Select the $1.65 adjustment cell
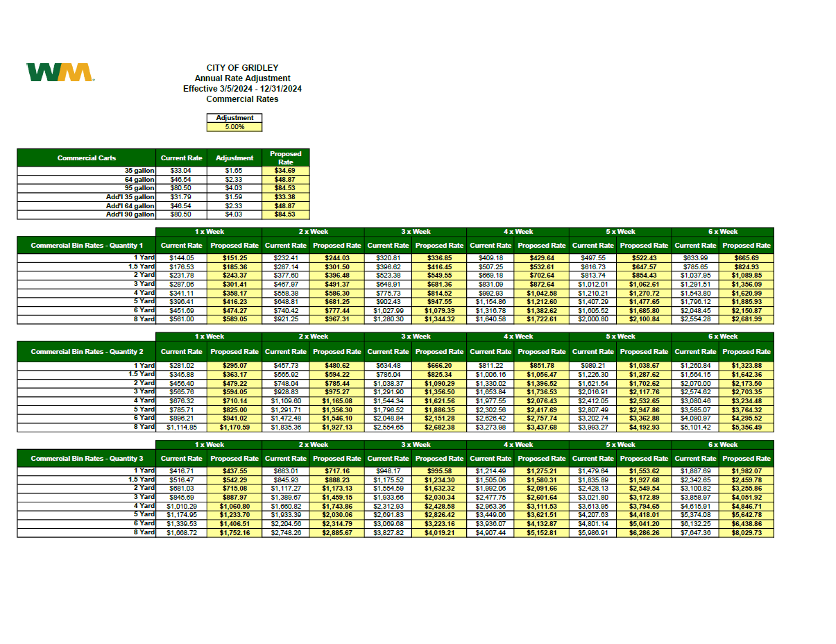This screenshot has width=836, height=644. 234,171
